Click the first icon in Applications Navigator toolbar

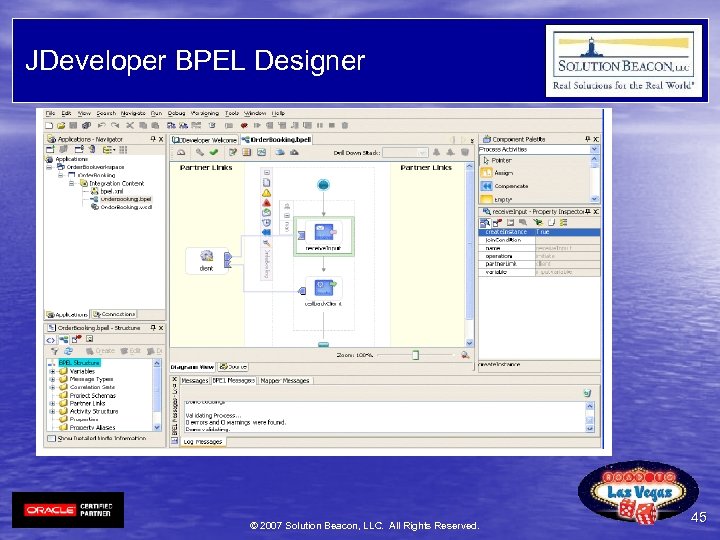click(x=51, y=149)
